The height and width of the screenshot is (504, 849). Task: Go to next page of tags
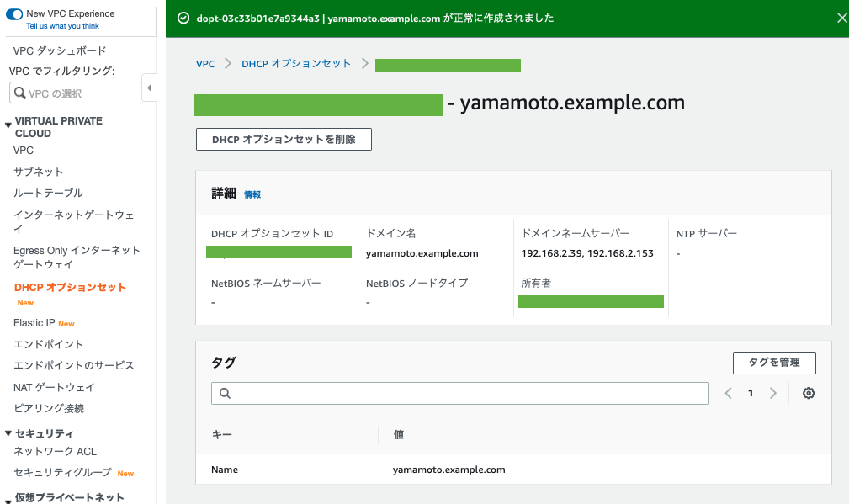(772, 393)
